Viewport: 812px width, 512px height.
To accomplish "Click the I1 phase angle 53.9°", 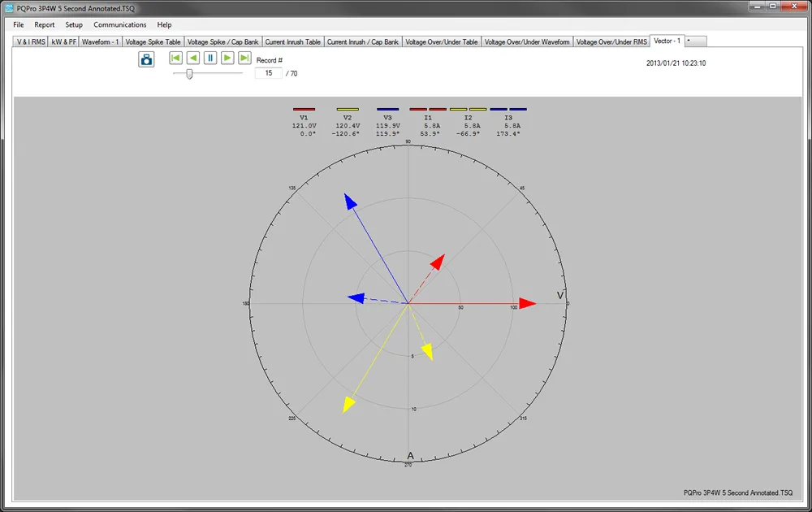I will click(430, 134).
